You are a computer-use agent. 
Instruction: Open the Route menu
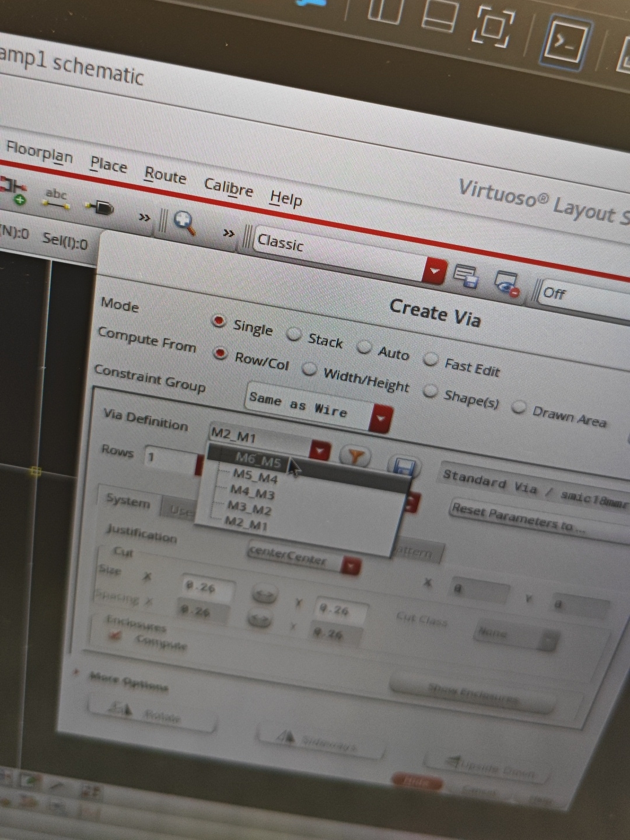[165, 174]
